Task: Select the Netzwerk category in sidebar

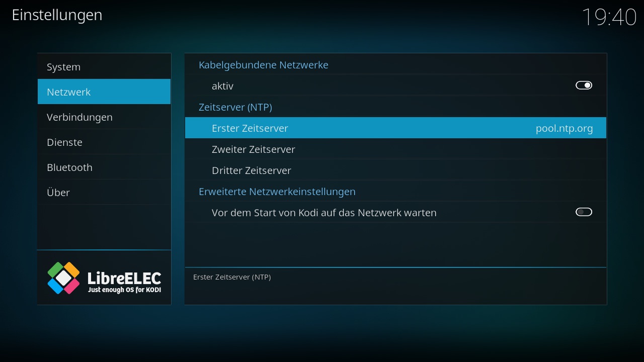Action: coord(104,92)
